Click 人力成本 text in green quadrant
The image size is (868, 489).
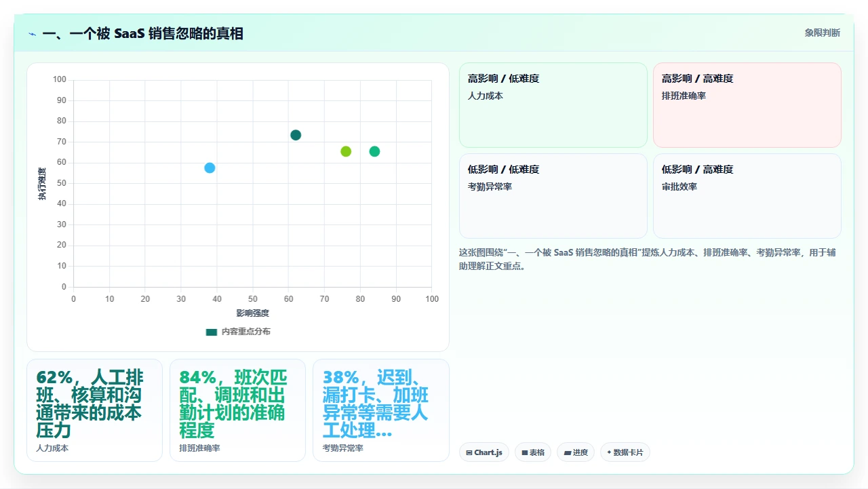pos(486,96)
